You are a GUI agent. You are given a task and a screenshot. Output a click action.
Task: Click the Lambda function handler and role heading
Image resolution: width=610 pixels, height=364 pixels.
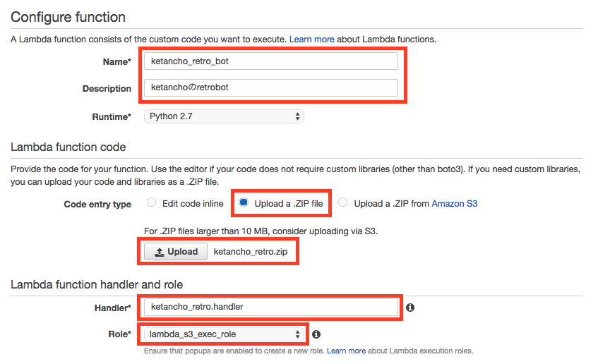97,285
